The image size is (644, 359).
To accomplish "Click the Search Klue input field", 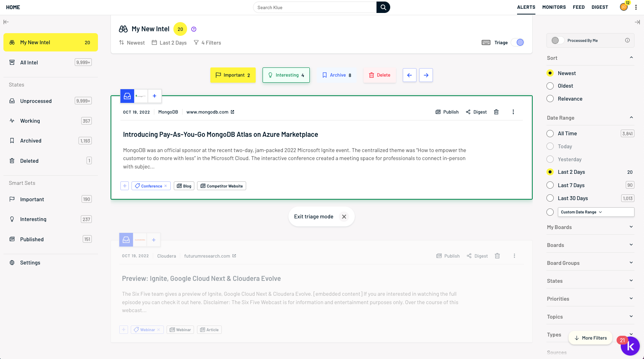I will click(x=315, y=7).
